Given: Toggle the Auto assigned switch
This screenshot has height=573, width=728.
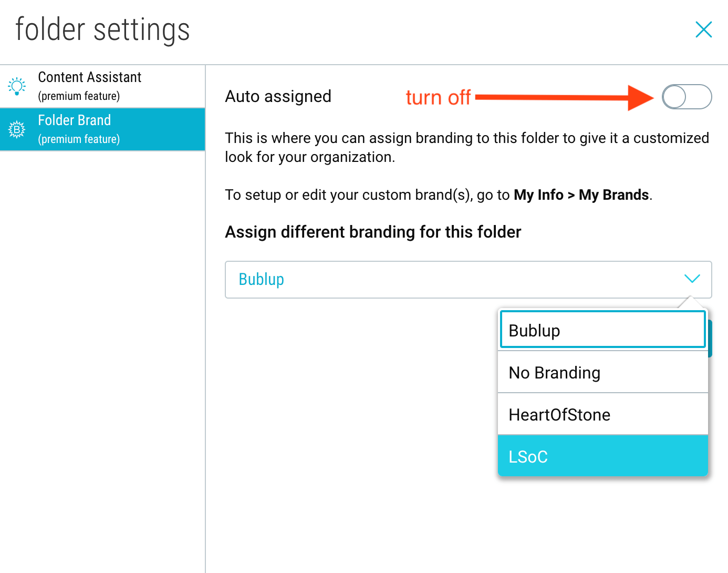Looking at the screenshot, I should 687,97.
